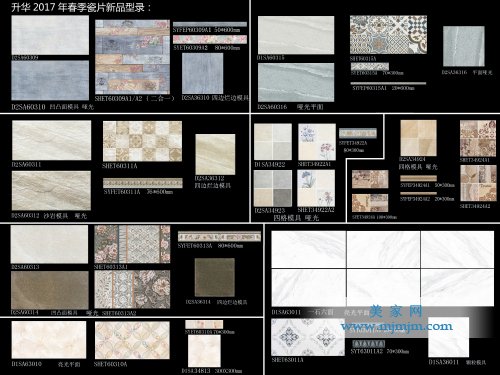The width and height of the screenshot is (500, 375).
Task: Visit the www.mjmjm.com watermark link
Action: click(397, 326)
